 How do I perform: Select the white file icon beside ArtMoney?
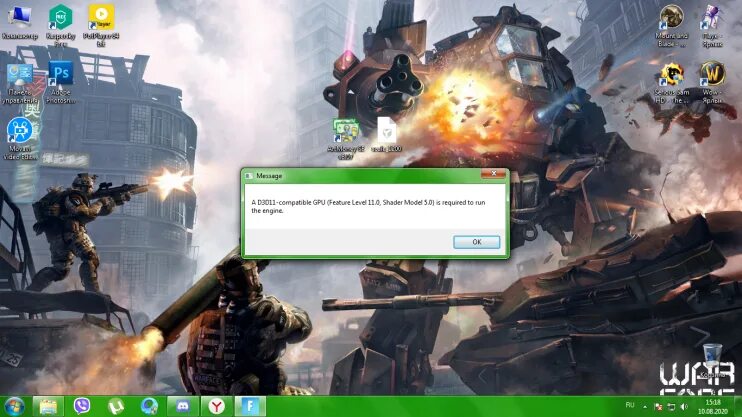386,135
